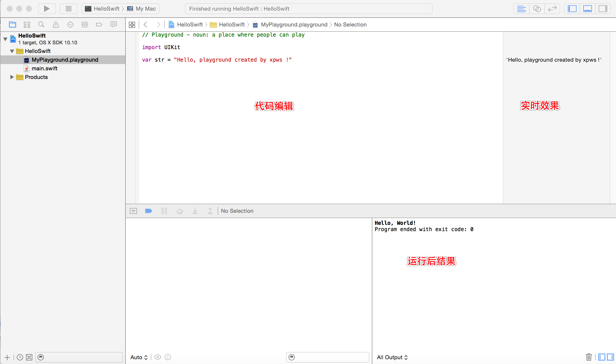Toggle breakpoints activation in debug bar
The height and width of the screenshot is (364, 616).
pos(149,211)
